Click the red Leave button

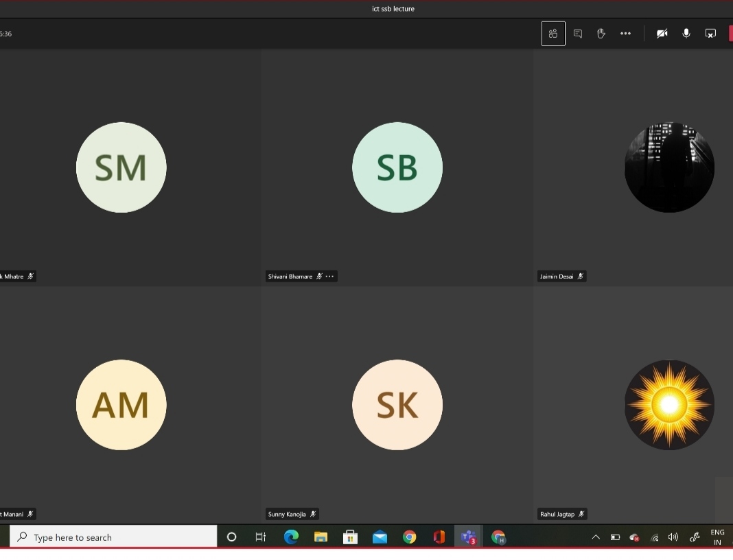click(730, 34)
